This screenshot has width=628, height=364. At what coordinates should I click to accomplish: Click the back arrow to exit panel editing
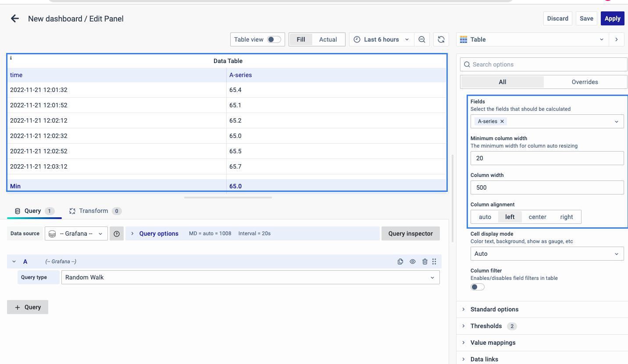pos(15,18)
